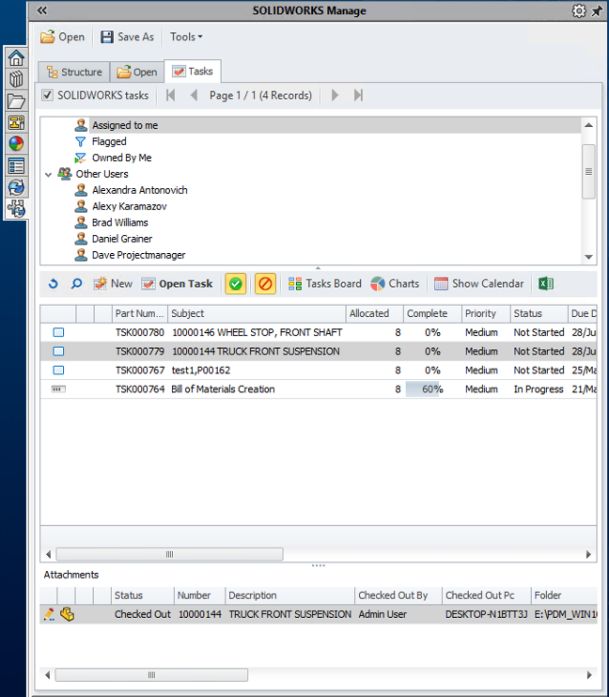The width and height of the screenshot is (609, 697).
Task: Select user Brad Williams
Action: pos(120,223)
